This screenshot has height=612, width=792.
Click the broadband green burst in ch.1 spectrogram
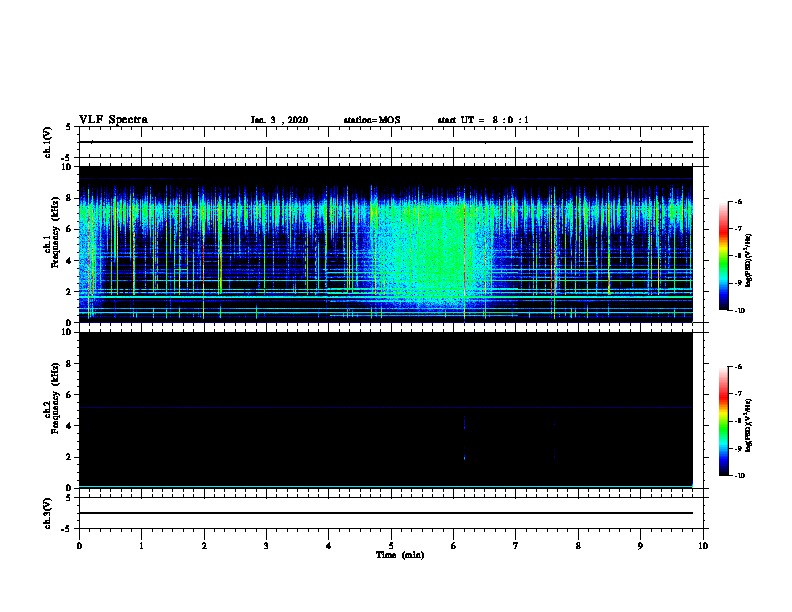pyautogui.click(x=429, y=250)
